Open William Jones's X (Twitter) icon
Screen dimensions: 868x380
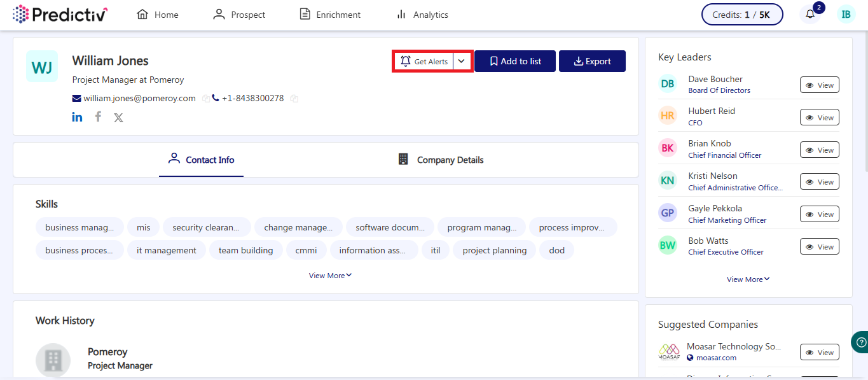[118, 117]
